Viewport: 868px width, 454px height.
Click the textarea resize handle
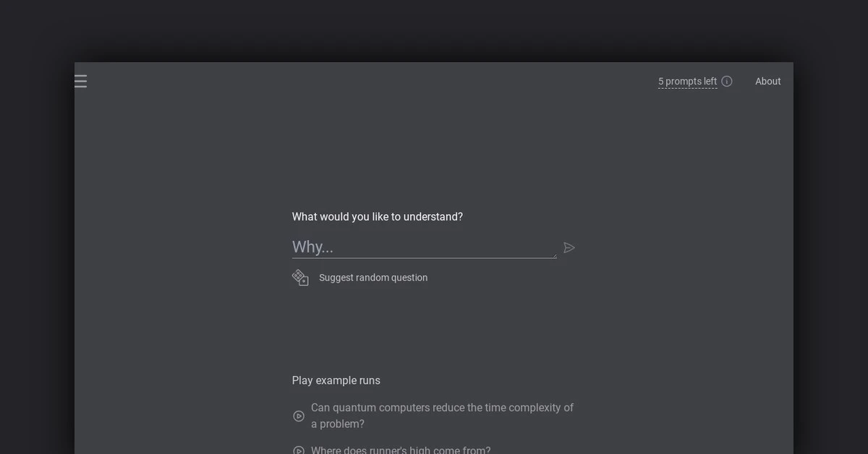(x=553, y=254)
